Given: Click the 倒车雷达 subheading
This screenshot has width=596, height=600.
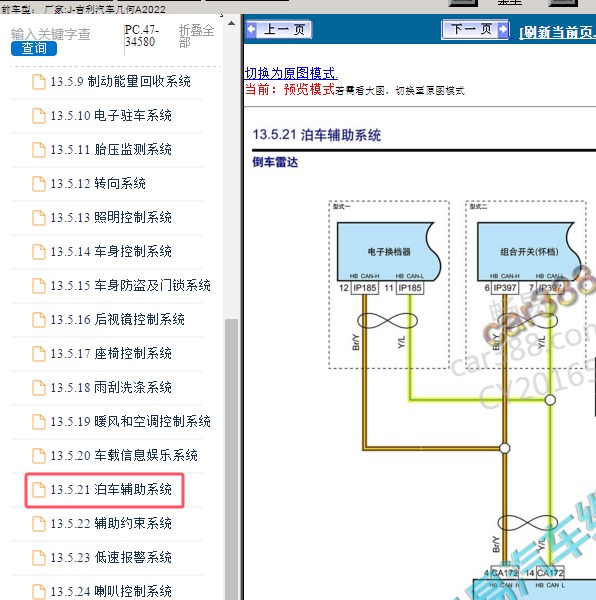Looking at the screenshot, I should coord(275,162).
